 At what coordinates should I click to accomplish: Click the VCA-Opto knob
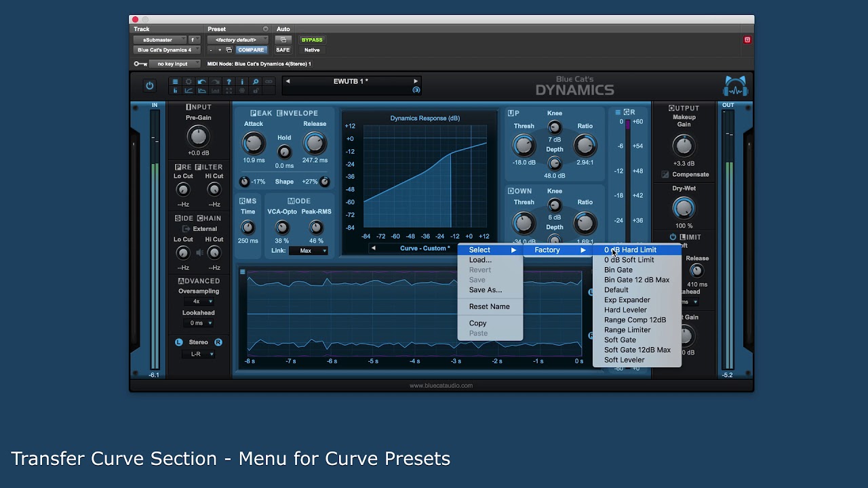(x=281, y=228)
